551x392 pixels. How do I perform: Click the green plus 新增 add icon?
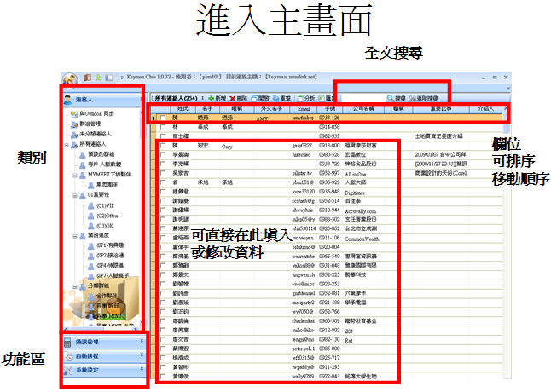pos(211,99)
